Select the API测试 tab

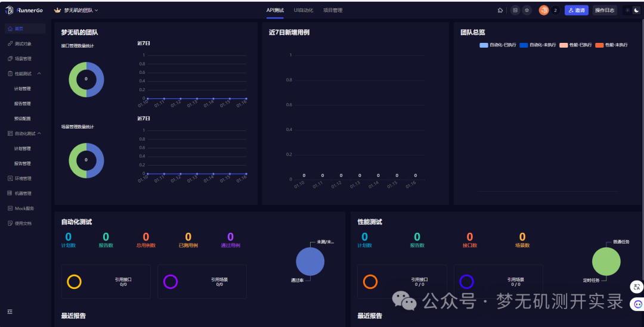(x=275, y=10)
